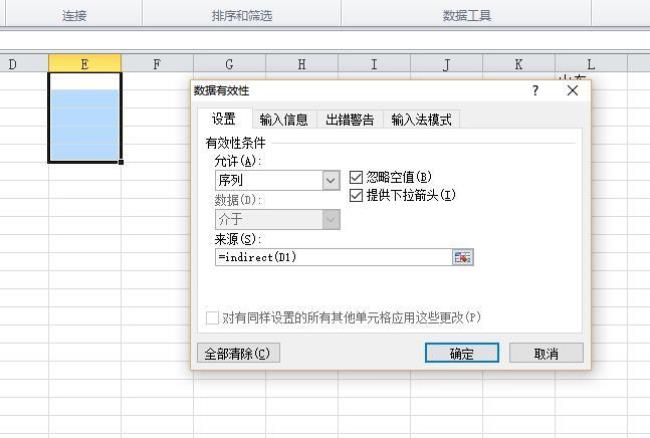Screen dimensions: 650x438
Task: Tick the apply-changes-to-same-settings-cells checkbox
Action: point(212,318)
